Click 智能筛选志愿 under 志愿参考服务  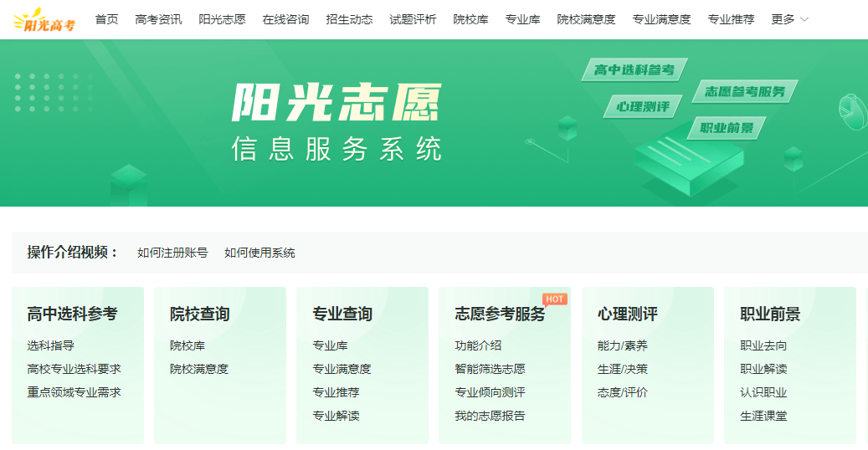[x=490, y=369]
